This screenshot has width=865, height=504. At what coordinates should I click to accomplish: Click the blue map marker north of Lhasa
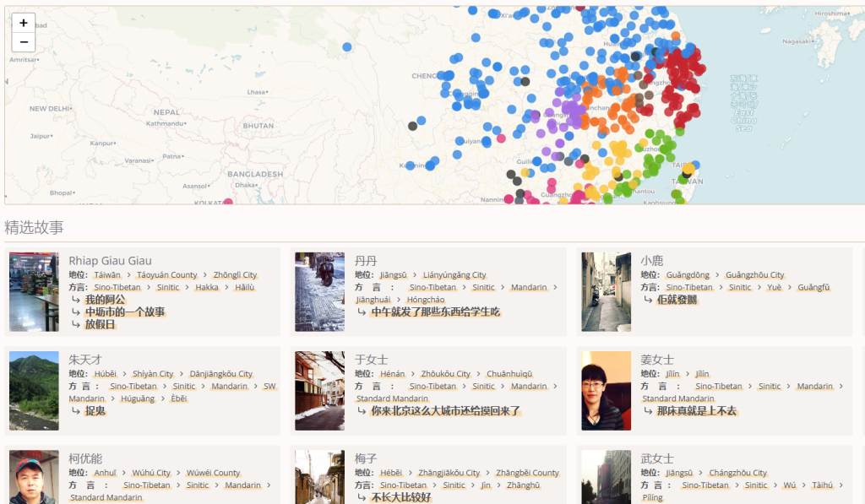click(x=347, y=47)
